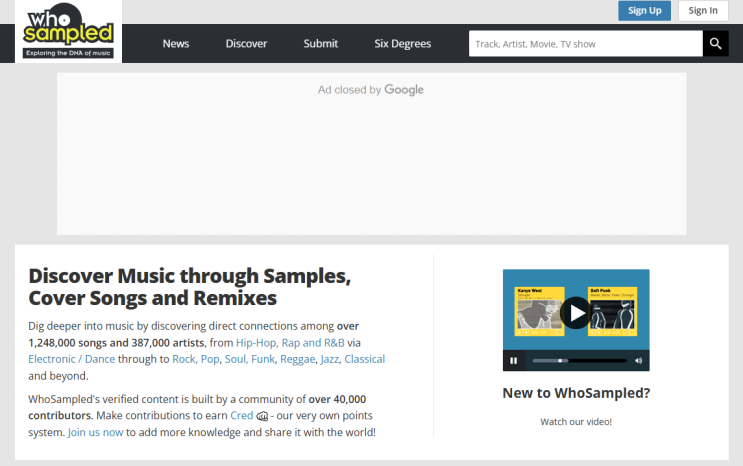The image size is (743, 466).
Task: Click the Discover Music through Samples heading
Action: pyautogui.click(x=190, y=287)
